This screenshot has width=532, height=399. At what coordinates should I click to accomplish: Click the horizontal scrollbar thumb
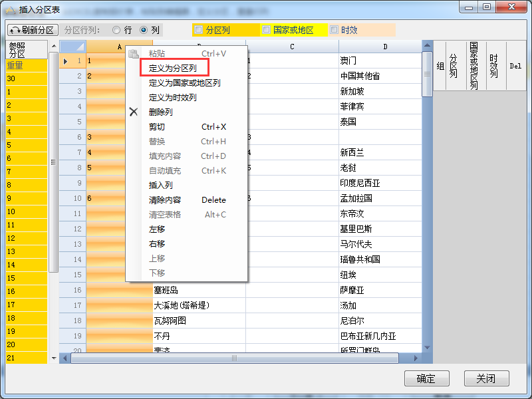click(234, 358)
